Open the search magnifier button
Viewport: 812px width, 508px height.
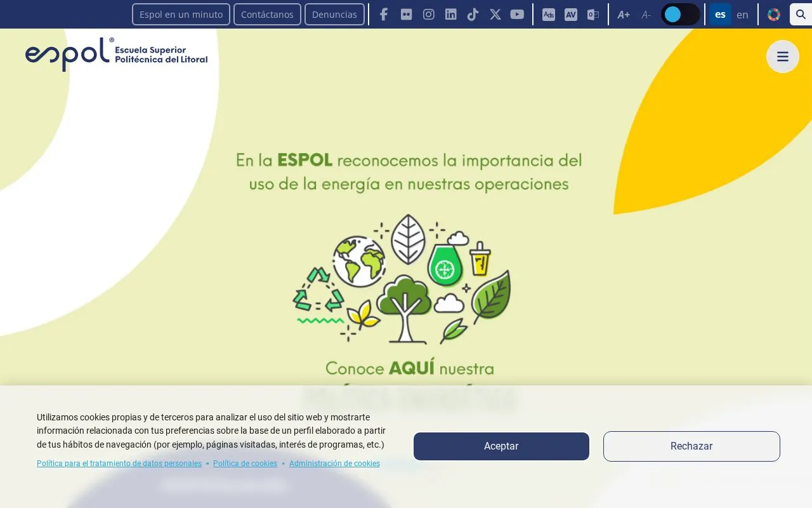[801, 14]
